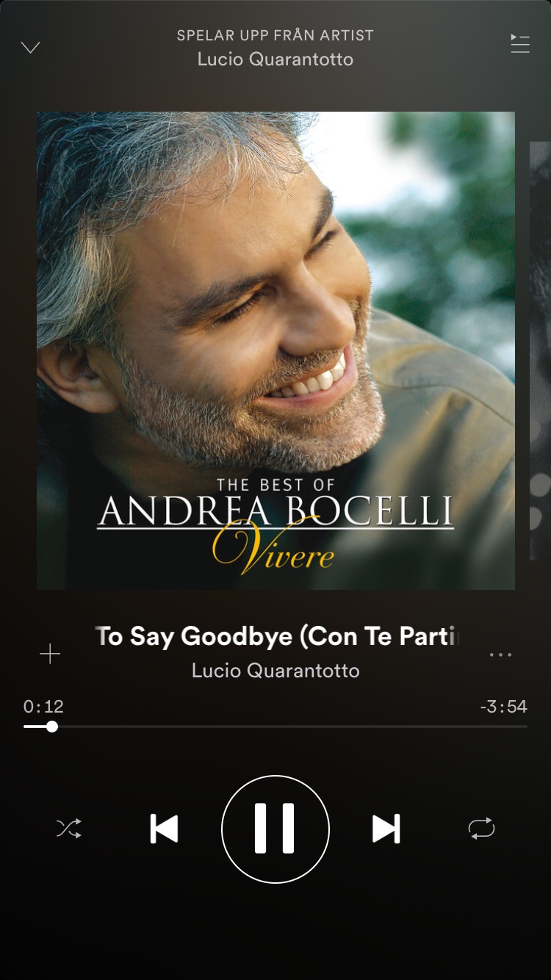This screenshot has height=980, width=551.
Task: Open the three-dot more options menu
Action: (x=500, y=655)
